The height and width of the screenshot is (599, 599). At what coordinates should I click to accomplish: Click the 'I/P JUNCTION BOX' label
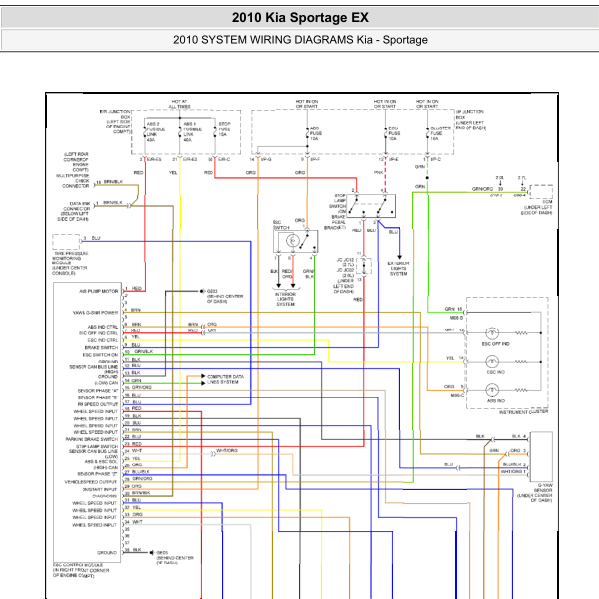pyautogui.click(x=469, y=114)
